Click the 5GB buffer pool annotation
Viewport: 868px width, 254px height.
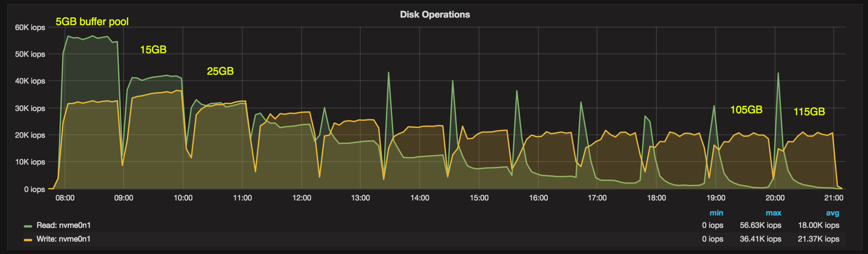click(92, 22)
